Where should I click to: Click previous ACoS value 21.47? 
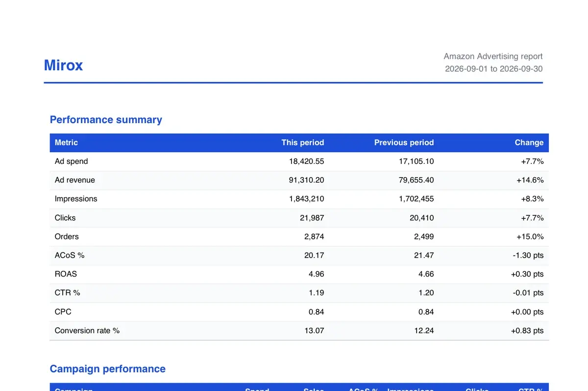[424, 255]
